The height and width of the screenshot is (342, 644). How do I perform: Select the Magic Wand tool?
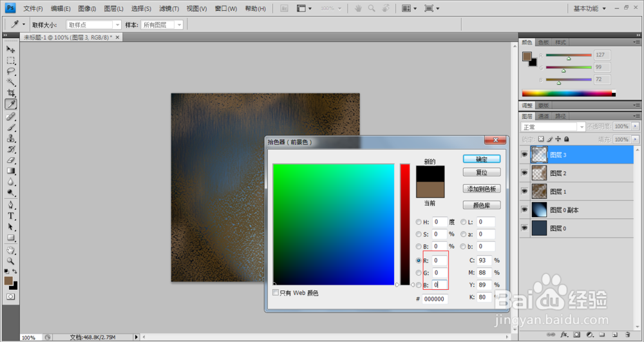[11, 82]
